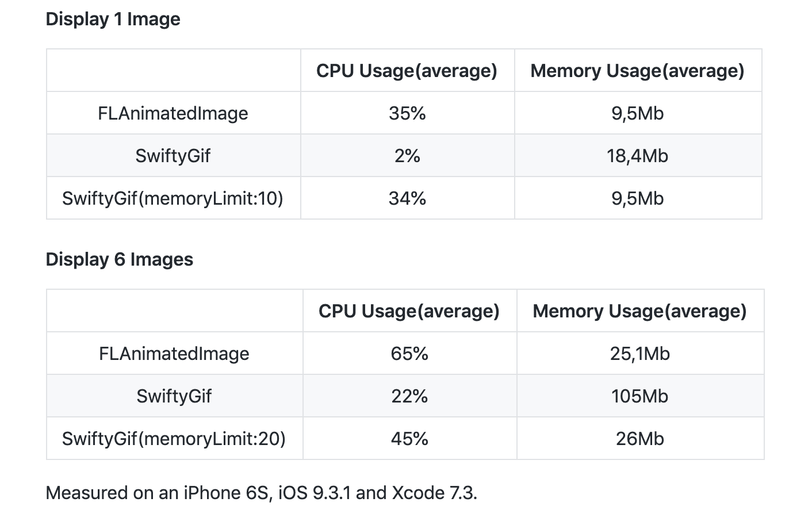Select Memory Usage(average) header in second table
The height and width of the screenshot is (529, 812).
(640, 311)
